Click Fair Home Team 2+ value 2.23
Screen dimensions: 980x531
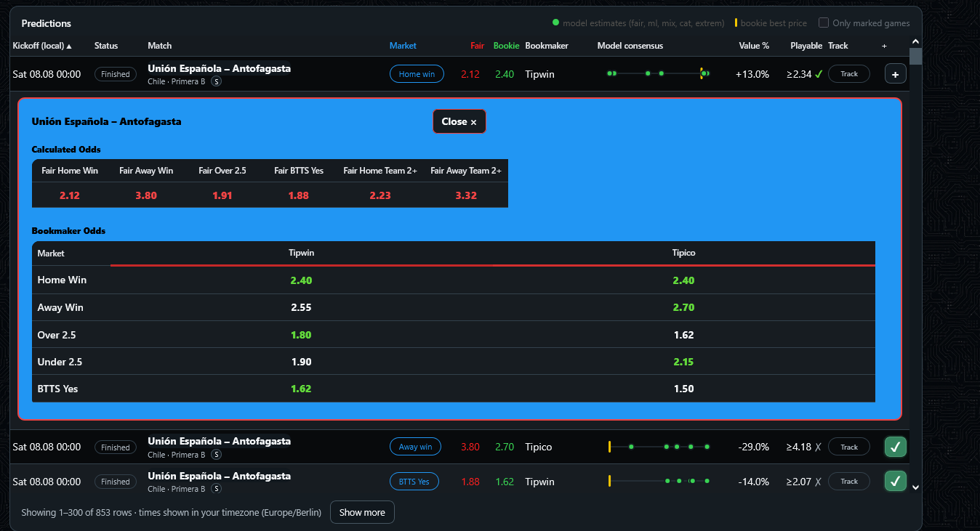point(380,195)
